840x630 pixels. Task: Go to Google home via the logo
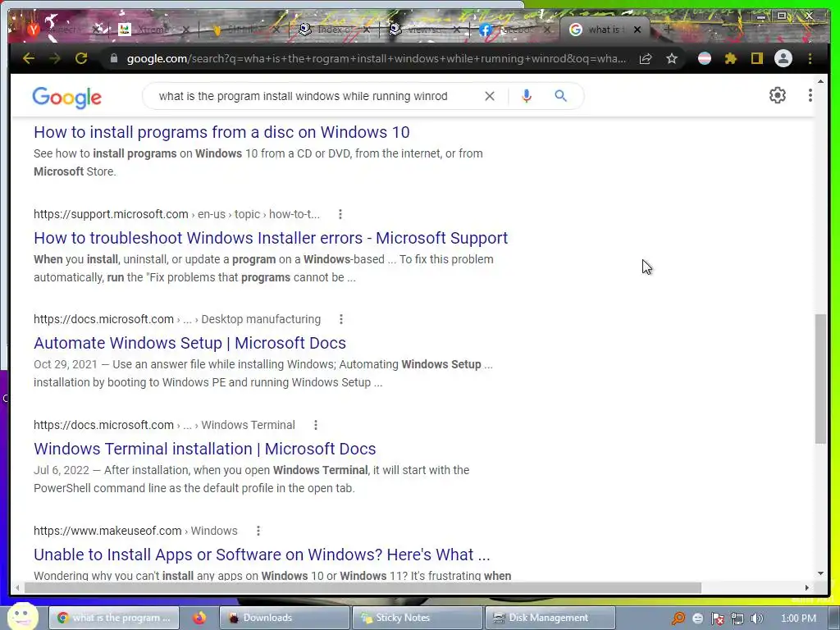[x=67, y=97]
